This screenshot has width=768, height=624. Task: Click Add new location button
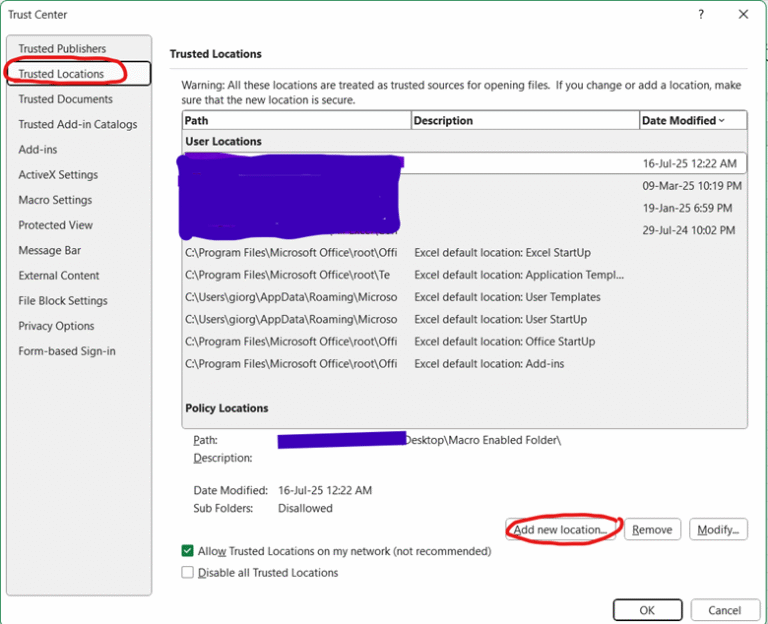pos(560,530)
